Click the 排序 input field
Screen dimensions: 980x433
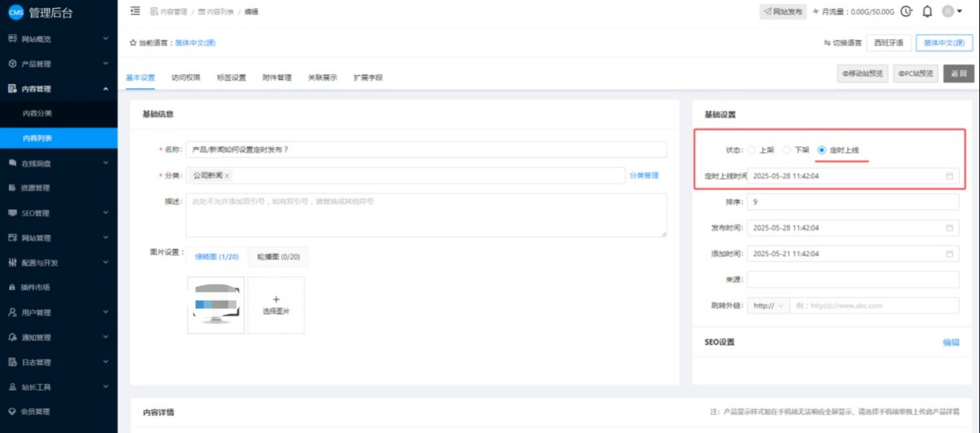853,202
